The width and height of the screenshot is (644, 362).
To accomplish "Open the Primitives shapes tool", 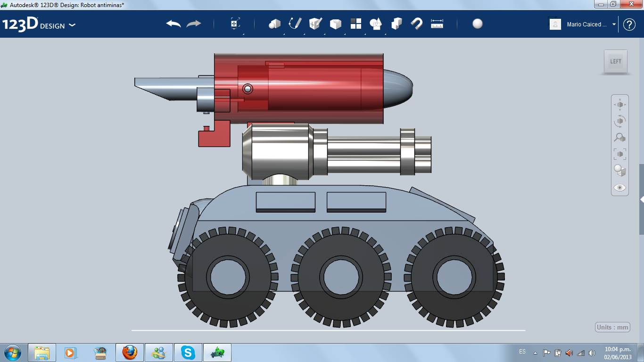I will click(274, 24).
